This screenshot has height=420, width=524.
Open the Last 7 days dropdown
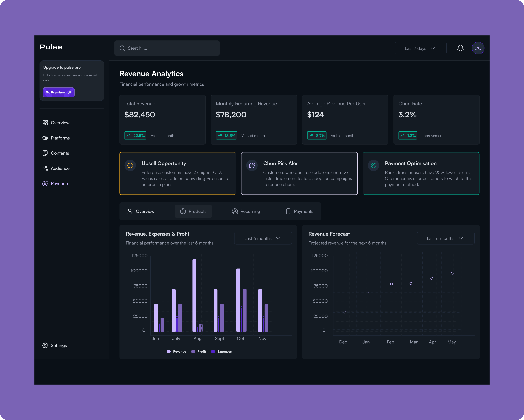point(420,48)
